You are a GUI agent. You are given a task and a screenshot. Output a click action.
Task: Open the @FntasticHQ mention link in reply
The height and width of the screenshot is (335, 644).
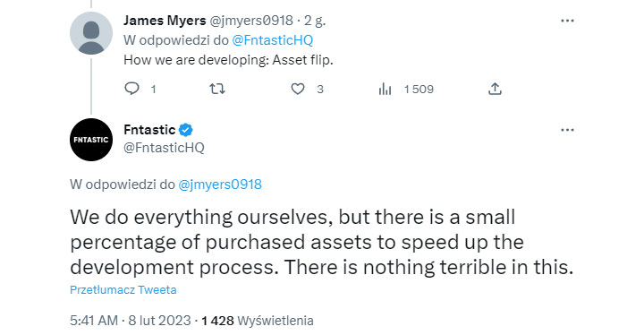pyautogui.click(x=272, y=40)
